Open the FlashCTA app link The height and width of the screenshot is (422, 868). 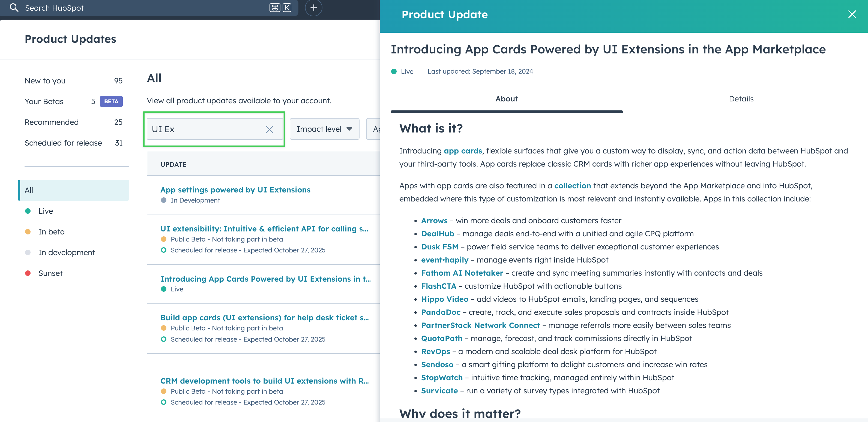pyautogui.click(x=438, y=286)
